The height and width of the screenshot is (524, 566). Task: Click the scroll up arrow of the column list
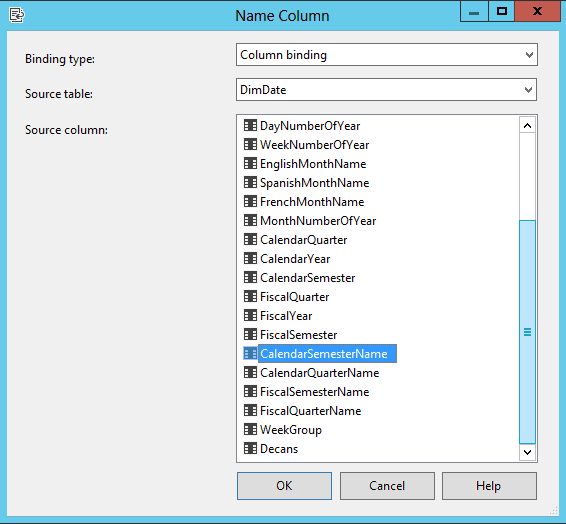(x=527, y=126)
